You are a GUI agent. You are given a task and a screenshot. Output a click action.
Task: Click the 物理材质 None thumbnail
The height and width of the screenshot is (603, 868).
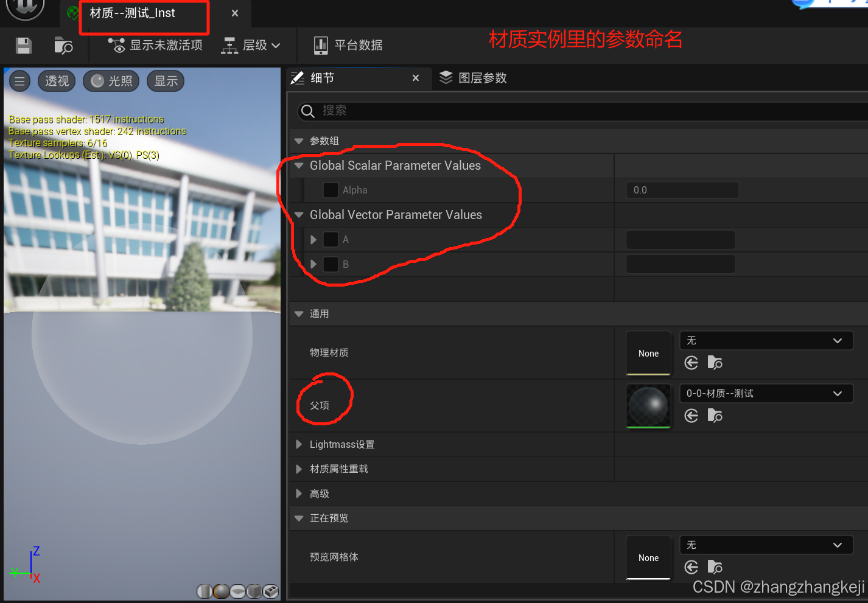pyautogui.click(x=648, y=353)
